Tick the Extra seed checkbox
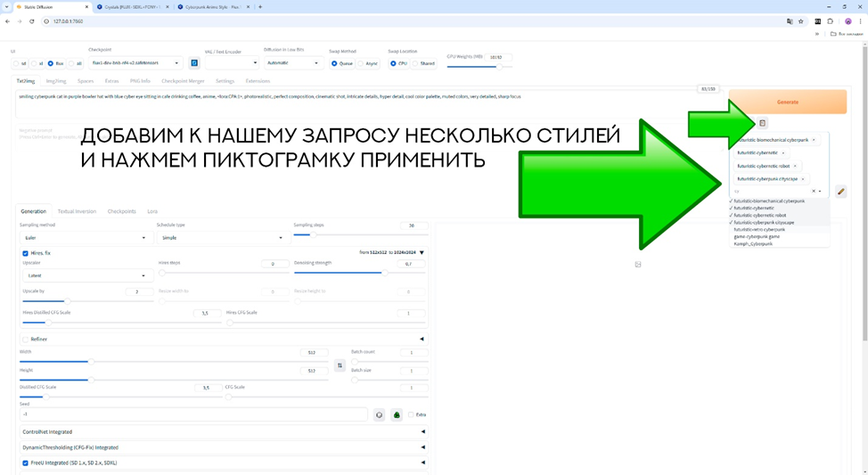Screen dimensions: 868x475 [411, 414]
